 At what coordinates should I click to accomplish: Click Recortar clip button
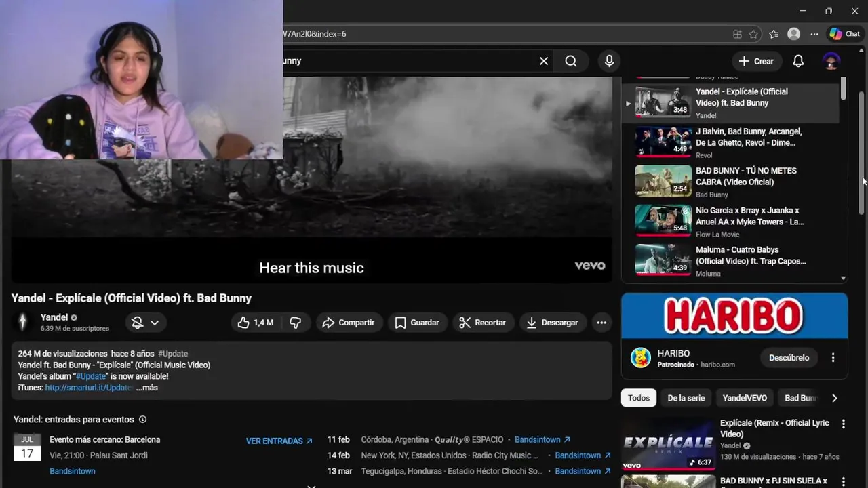tap(482, 323)
